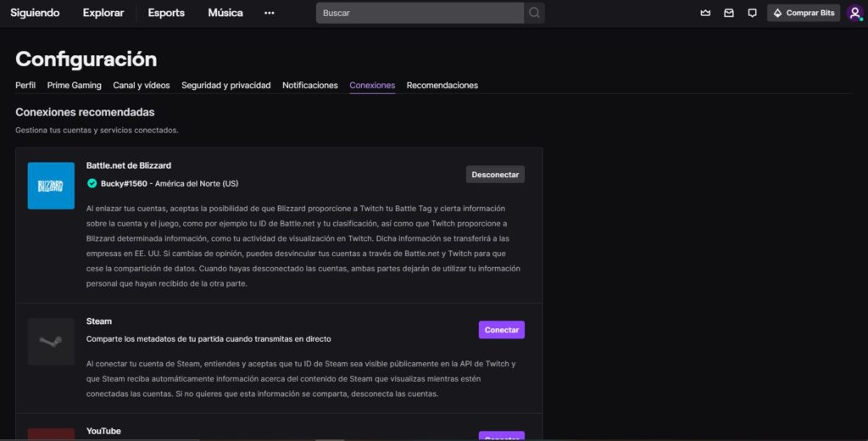This screenshot has height=441, width=868.
Task: Disconnect the Battle.net account
Action: (495, 175)
